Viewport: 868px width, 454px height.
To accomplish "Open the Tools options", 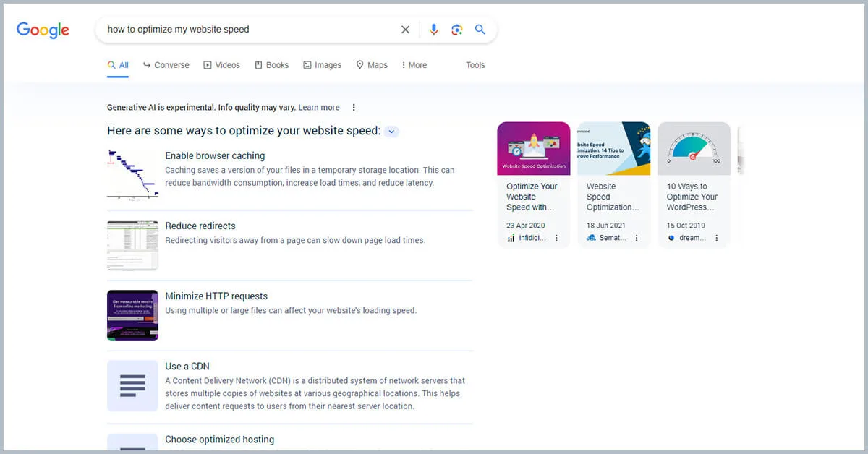I will [x=475, y=65].
